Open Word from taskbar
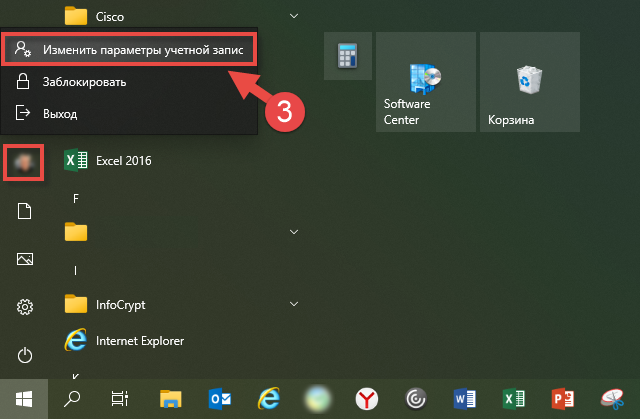The width and height of the screenshot is (640, 419). (464, 399)
